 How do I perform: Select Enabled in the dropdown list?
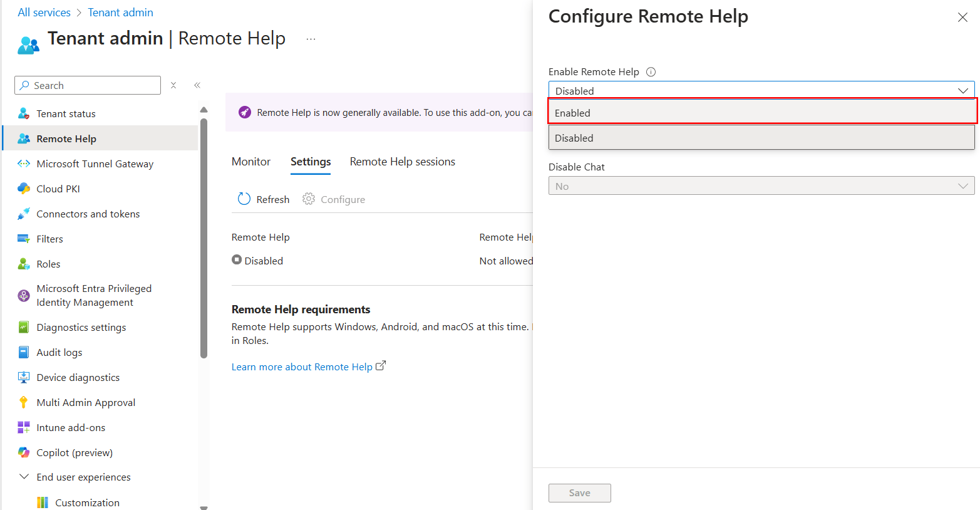tap(762, 112)
